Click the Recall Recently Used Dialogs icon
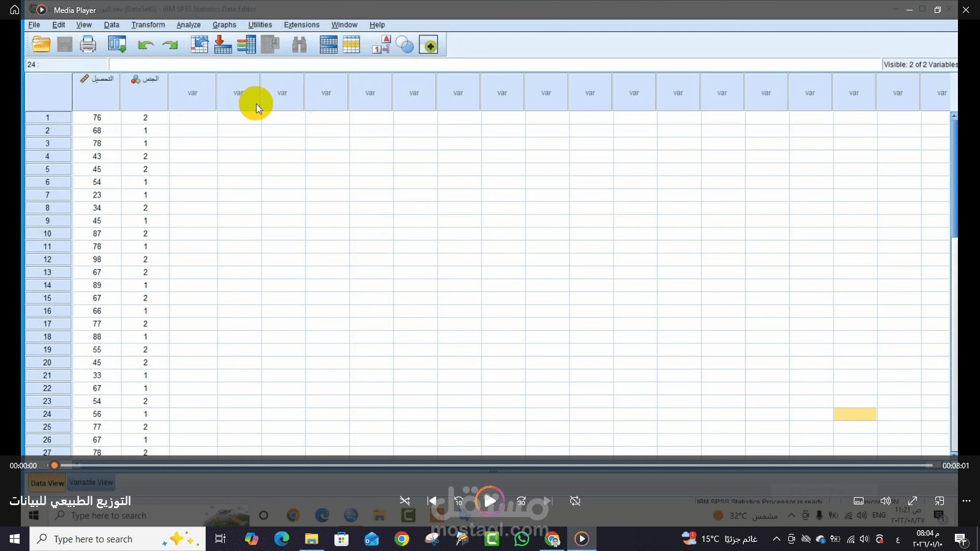Image resolution: width=980 pixels, height=551 pixels. click(116, 44)
